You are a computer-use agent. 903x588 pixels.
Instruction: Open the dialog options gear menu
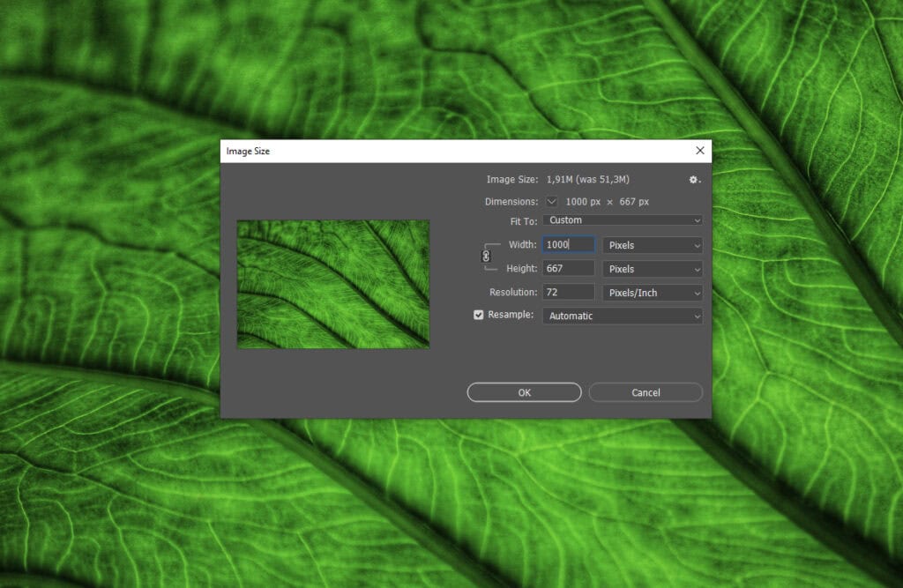(693, 179)
